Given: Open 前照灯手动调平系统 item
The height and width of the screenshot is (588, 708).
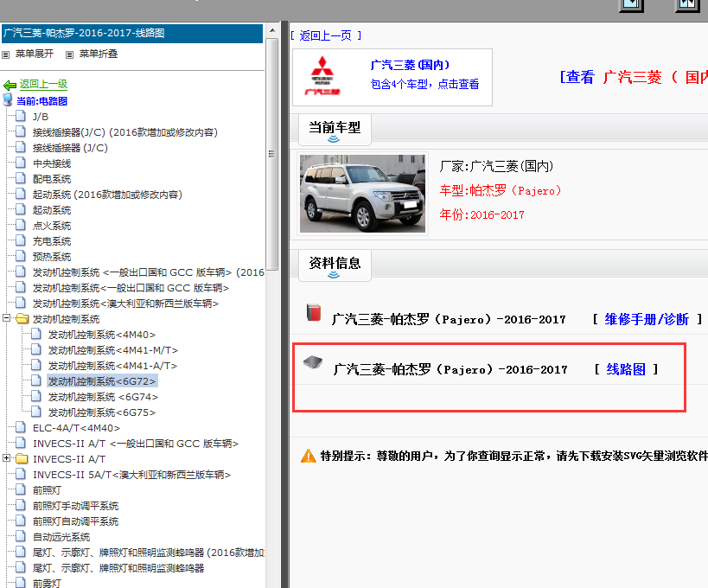Looking at the screenshot, I should pyautogui.click(x=75, y=506).
